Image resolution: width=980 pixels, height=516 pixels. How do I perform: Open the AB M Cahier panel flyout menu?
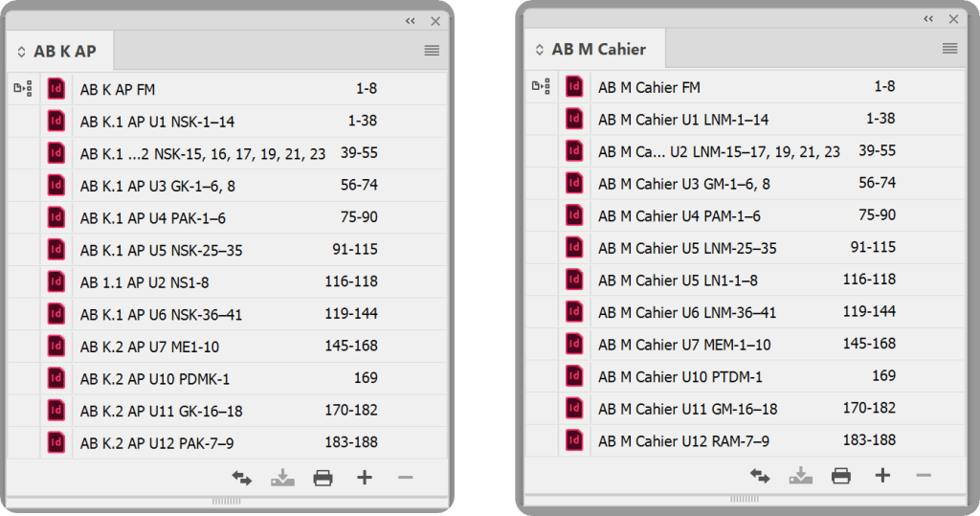[x=949, y=49]
